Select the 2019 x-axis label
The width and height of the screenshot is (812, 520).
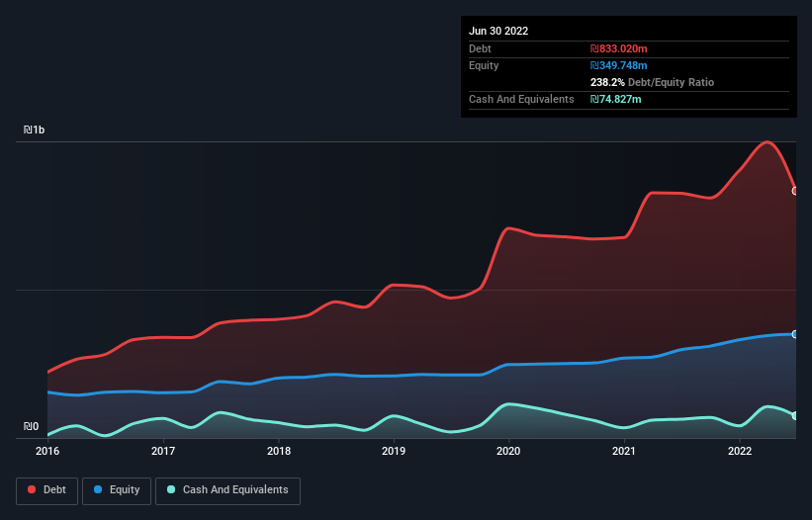(x=394, y=451)
